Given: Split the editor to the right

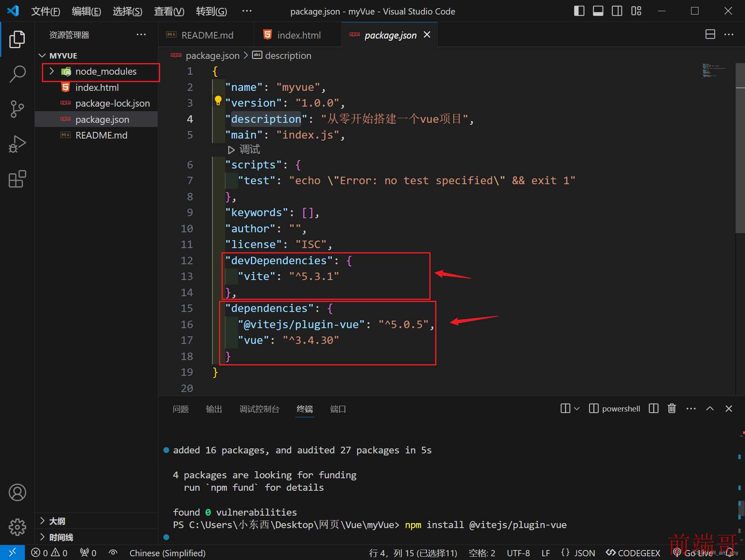Looking at the screenshot, I should click(710, 34).
